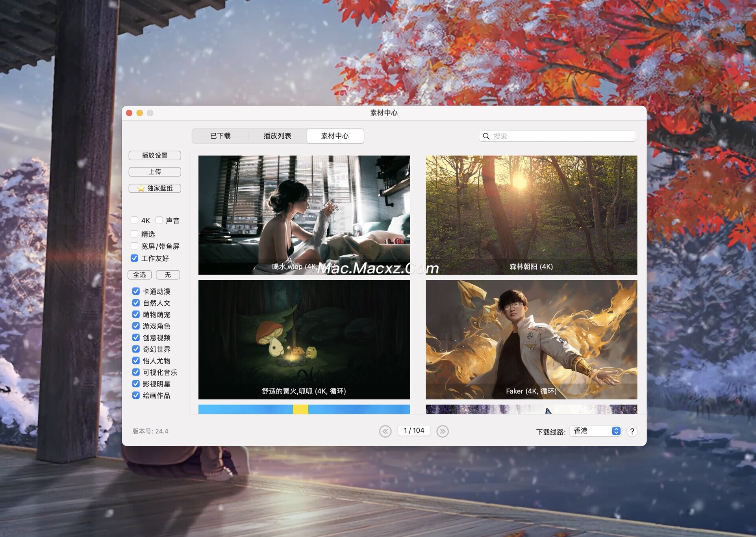Image resolution: width=756 pixels, height=537 pixels.
Task: Close the 素材中心 window
Action: [129, 113]
